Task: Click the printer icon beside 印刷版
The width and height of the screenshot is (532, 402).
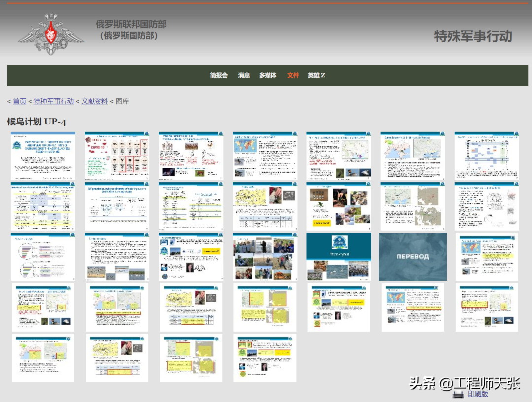Action: [x=459, y=393]
